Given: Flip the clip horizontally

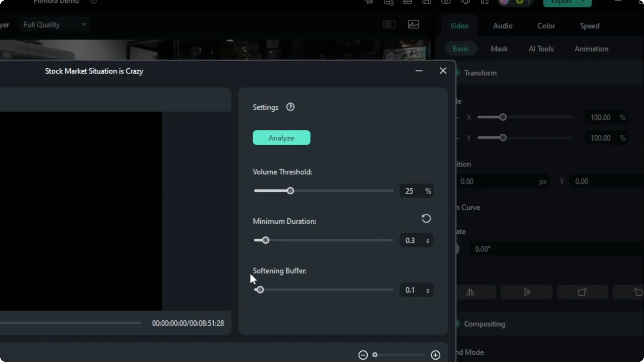Looking at the screenshot, I should (x=471, y=292).
